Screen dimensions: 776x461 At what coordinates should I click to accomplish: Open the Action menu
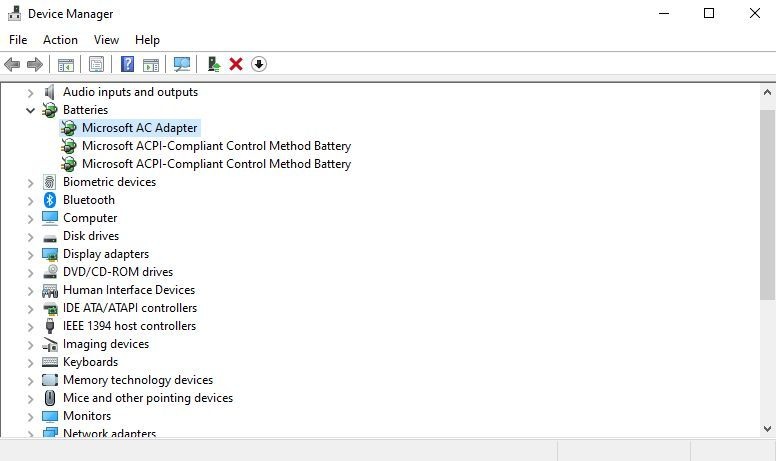pyautogui.click(x=60, y=40)
